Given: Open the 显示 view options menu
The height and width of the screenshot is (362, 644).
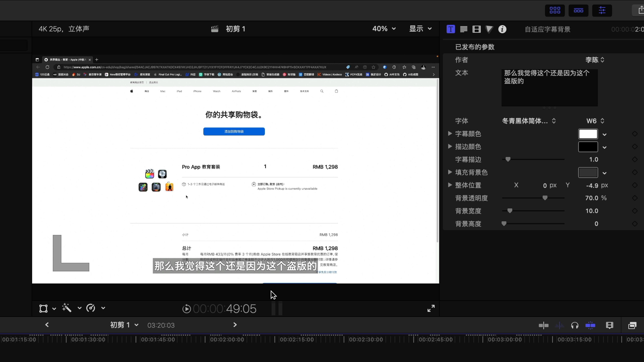Looking at the screenshot, I should 420,29.
